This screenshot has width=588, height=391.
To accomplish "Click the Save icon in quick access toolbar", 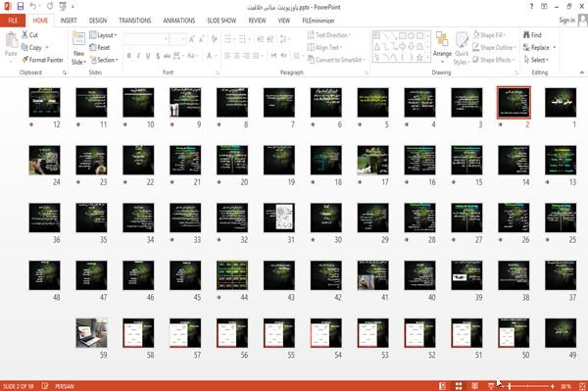I will [x=21, y=7].
